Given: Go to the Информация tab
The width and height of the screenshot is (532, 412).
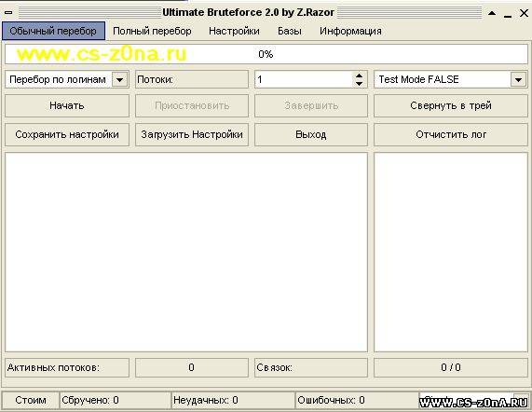Looking at the screenshot, I should click(x=350, y=31).
